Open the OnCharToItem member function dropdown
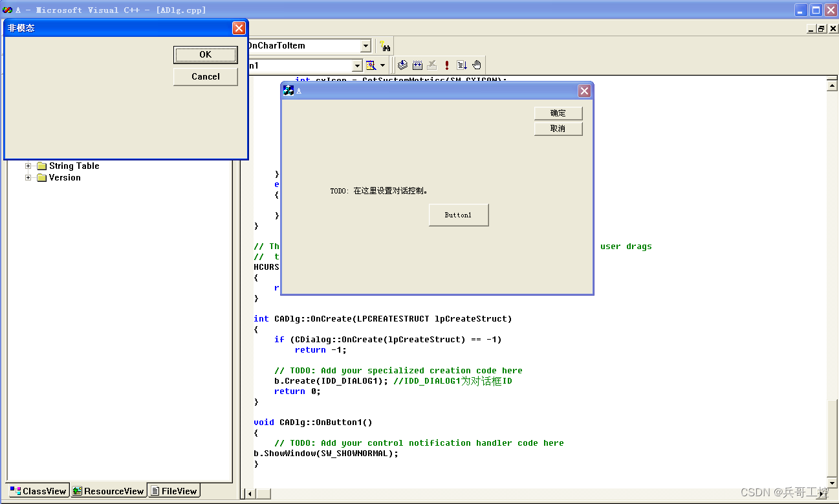This screenshot has width=839, height=504. pos(365,45)
